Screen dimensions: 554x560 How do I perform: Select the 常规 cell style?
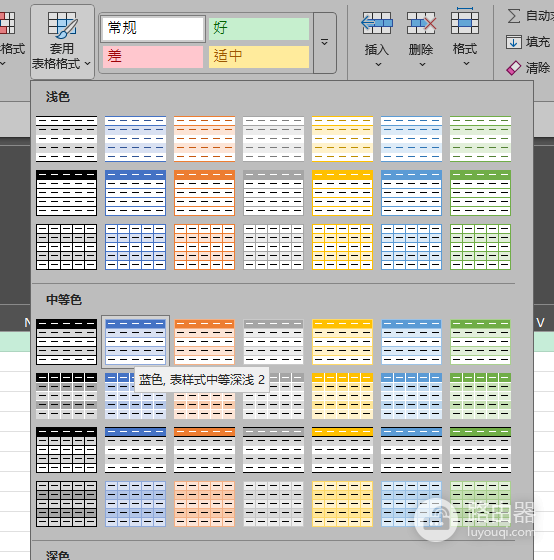[x=153, y=28]
